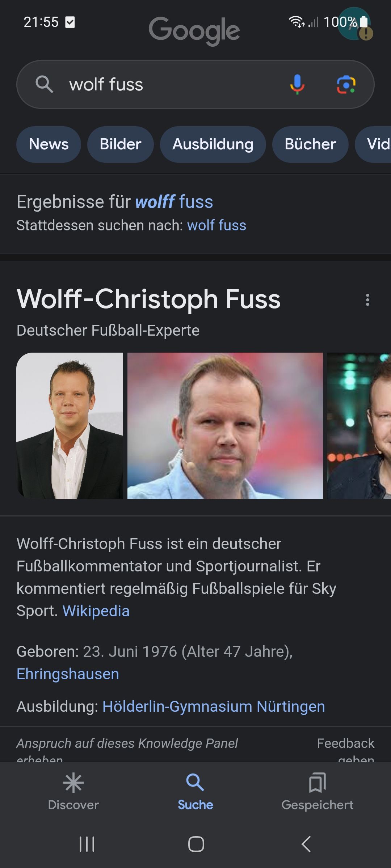Viewport: 391px width, 868px height.
Task: Open the Wikipedia link in description
Action: coord(96,611)
